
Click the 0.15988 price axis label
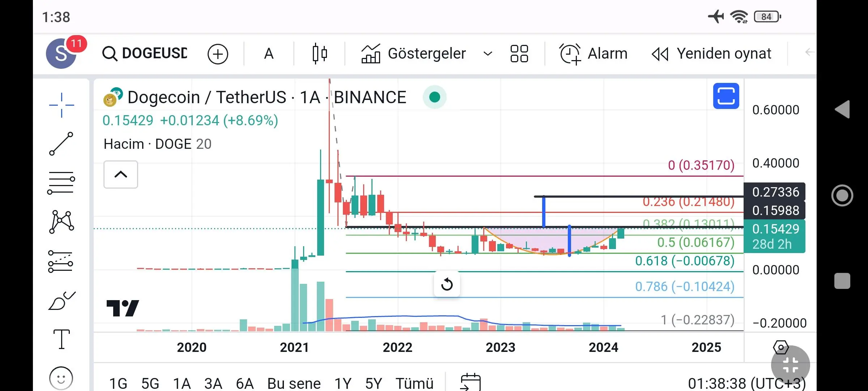775,210
